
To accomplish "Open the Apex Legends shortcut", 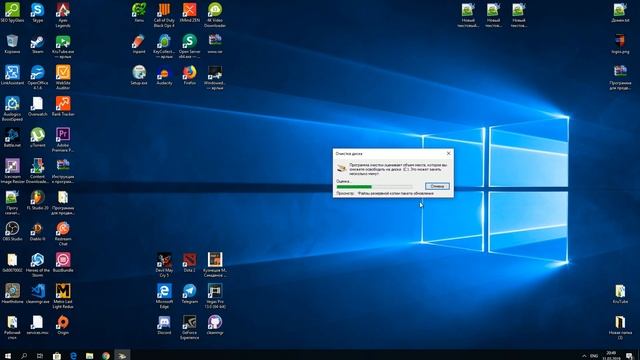I will 63,15.
